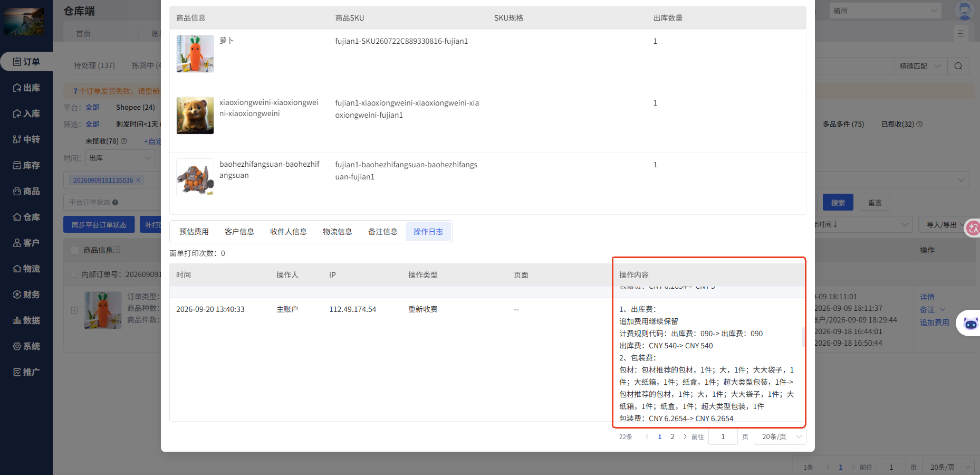Open the 福州 warehouse dropdown
Image resolution: width=980 pixels, height=475 pixels.
[x=886, y=11]
